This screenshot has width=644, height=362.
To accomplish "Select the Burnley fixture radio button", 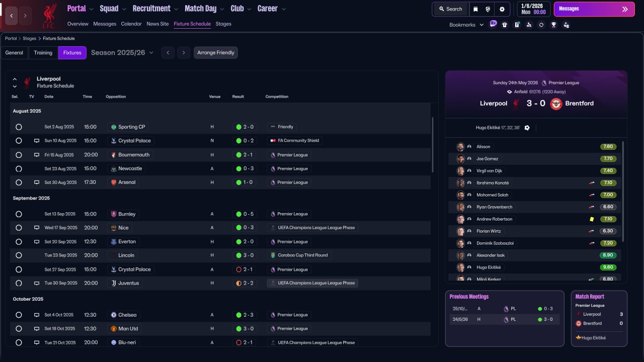I will point(19,214).
